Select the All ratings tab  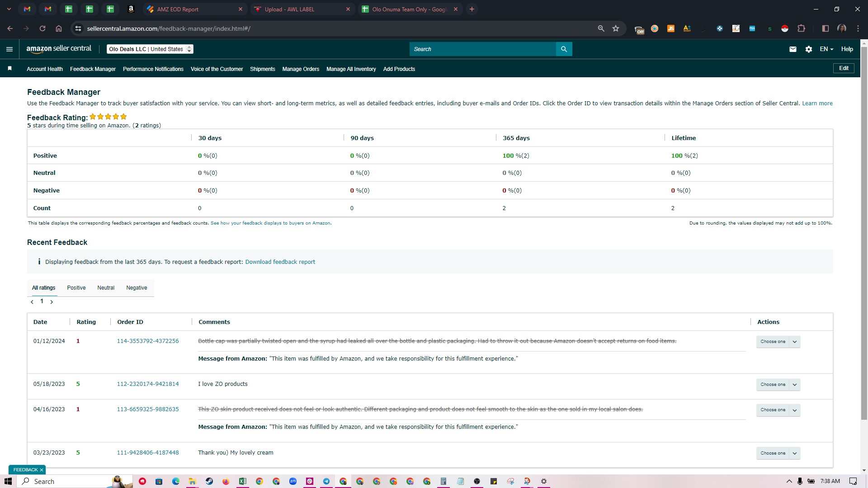pos(44,288)
